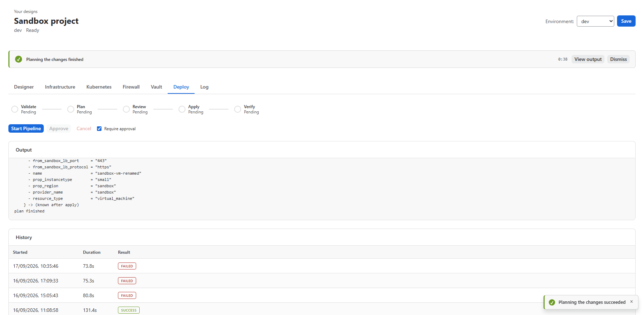Viewport: 644px width, 315px height.
Task: Click the FAILED badge for 17/09/2026 run
Action: click(x=127, y=266)
